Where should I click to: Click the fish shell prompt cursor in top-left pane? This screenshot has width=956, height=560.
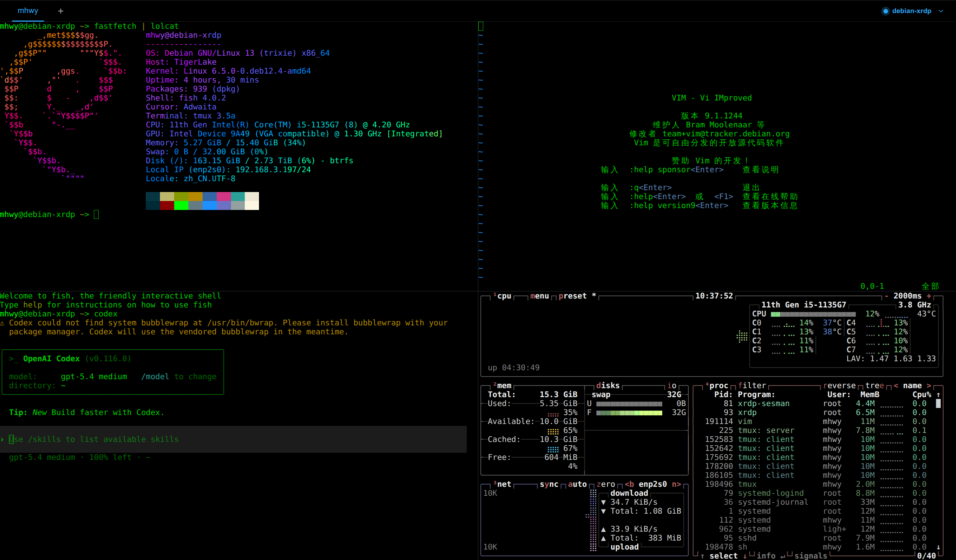click(x=96, y=214)
